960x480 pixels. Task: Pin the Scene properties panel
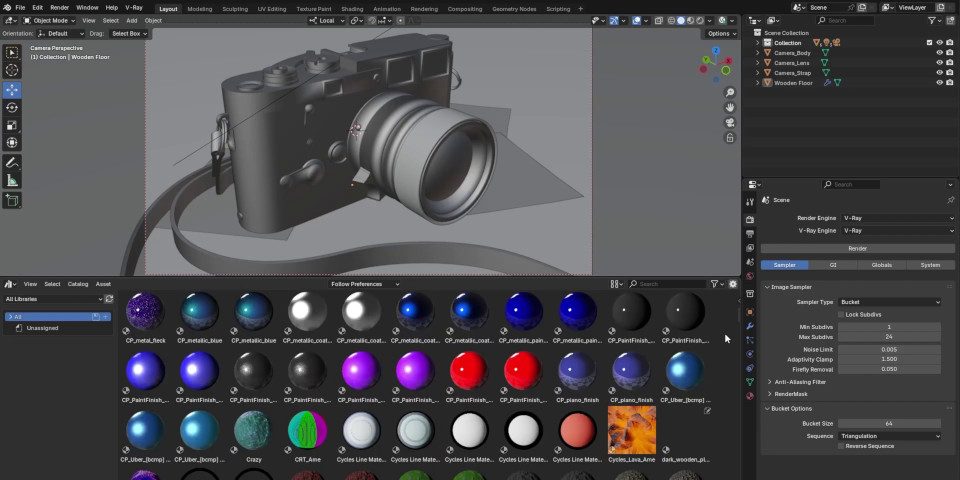(x=950, y=200)
